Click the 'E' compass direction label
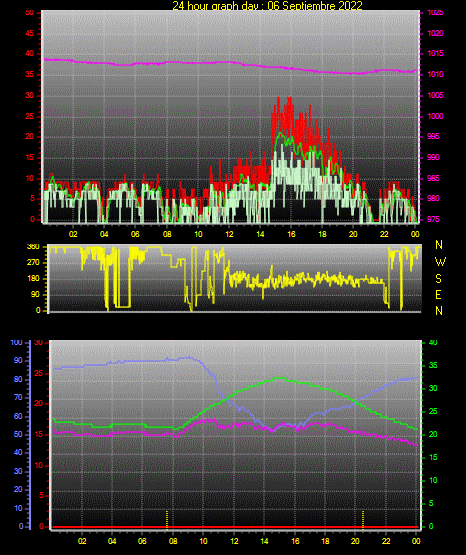Screen dimensions: 466x555 [438, 294]
